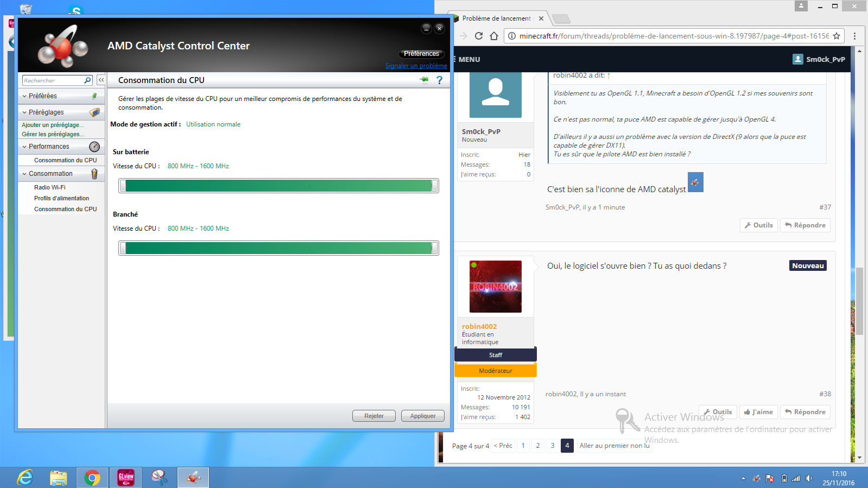The width and height of the screenshot is (868, 488).
Task: Reply to post #38 with Répondre
Action: (805, 412)
